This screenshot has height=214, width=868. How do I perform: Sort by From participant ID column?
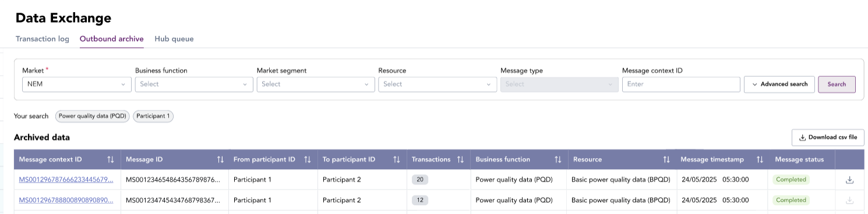[308, 159]
